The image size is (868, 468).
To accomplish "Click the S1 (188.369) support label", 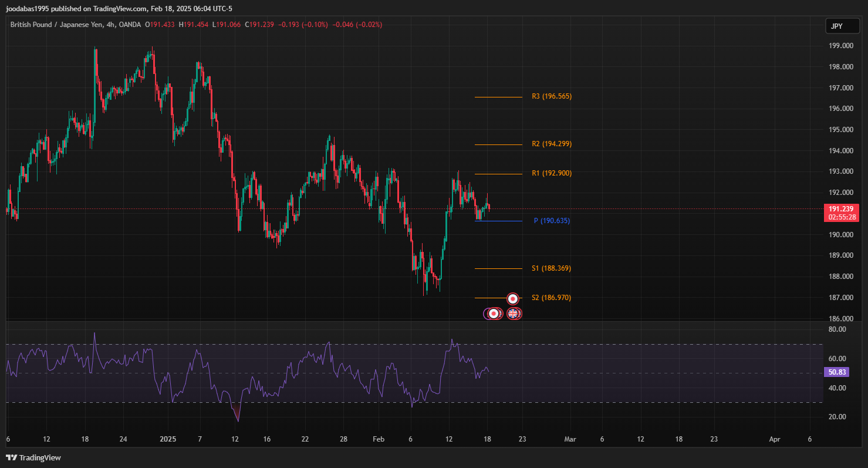I will tap(551, 268).
